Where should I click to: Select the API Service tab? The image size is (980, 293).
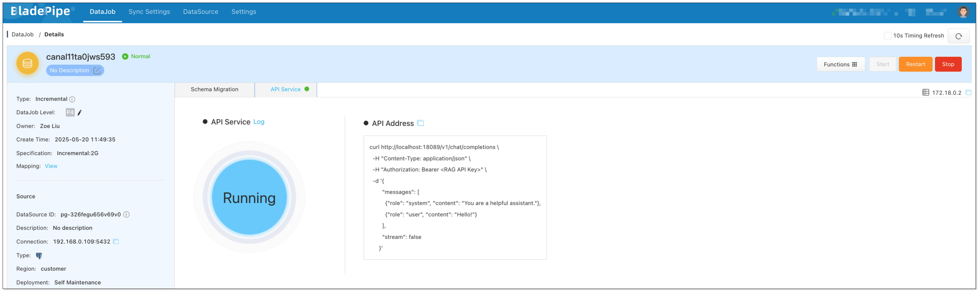click(x=286, y=89)
